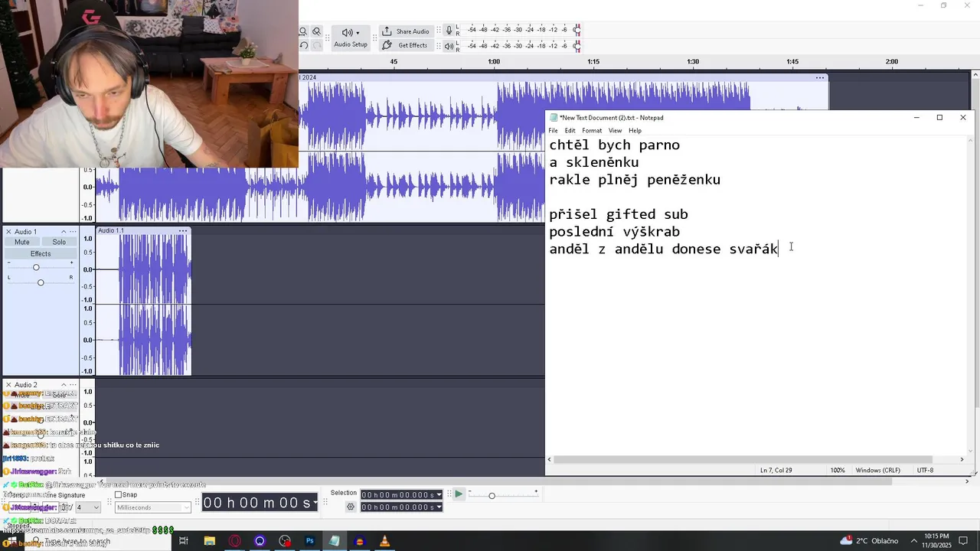980x551 pixels.
Task: Click the 1:30 mark on the timeline ruler
Action: click(693, 61)
